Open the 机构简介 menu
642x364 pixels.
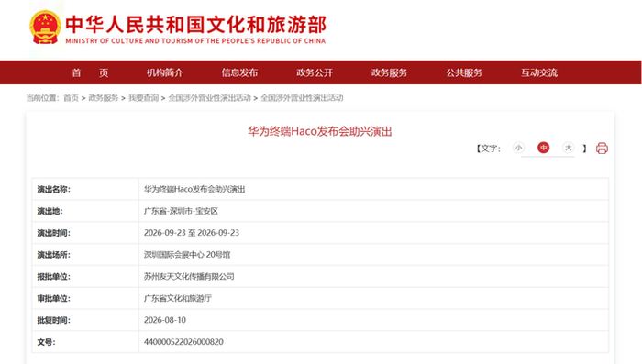coord(165,72)
